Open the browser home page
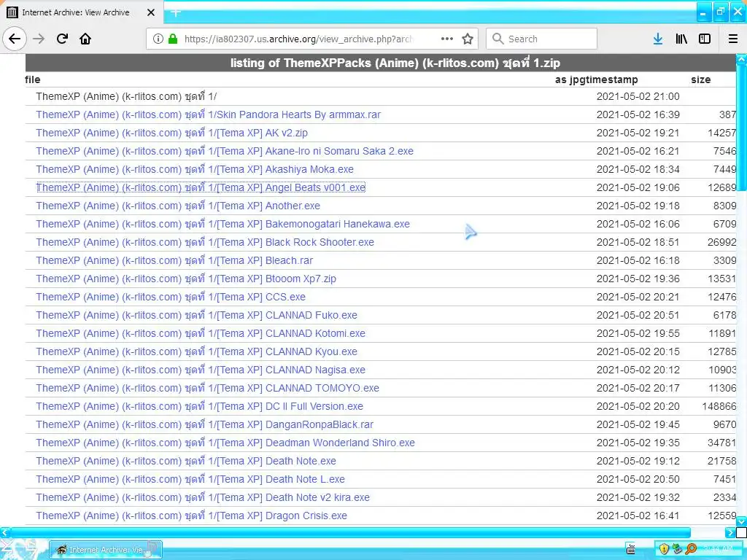Screen dimensions: 747x560 click(x=85, y=39)
